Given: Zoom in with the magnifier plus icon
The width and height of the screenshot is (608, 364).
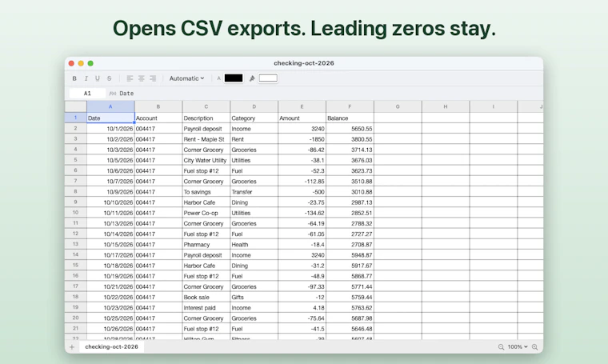Looking at the screenshot, I should pyautogui.click(x=534, y=347).
